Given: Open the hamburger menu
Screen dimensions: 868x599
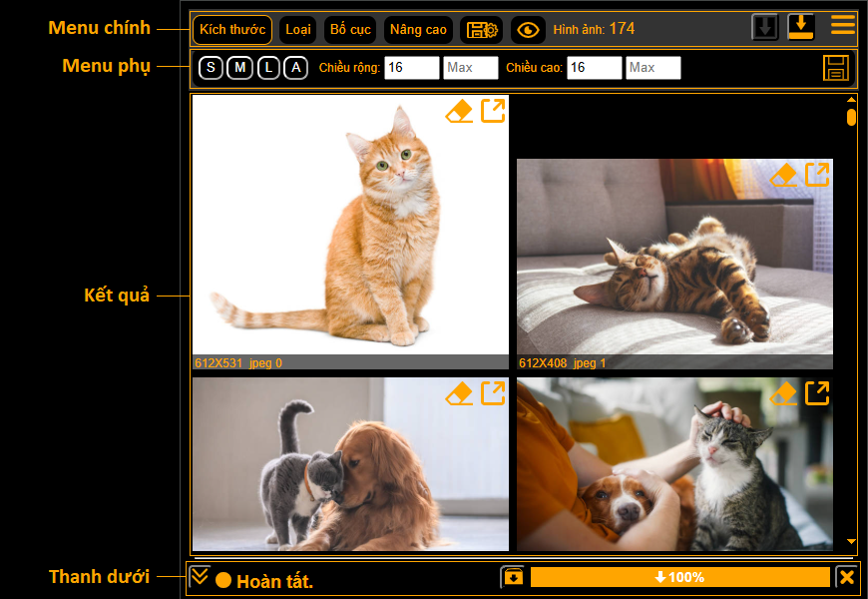Looking at the screenshot, I should pos(843,26).
